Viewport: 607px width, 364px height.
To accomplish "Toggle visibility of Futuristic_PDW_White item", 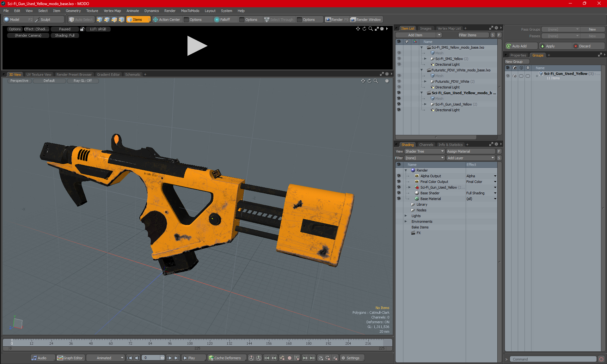I will click(399, 82).
